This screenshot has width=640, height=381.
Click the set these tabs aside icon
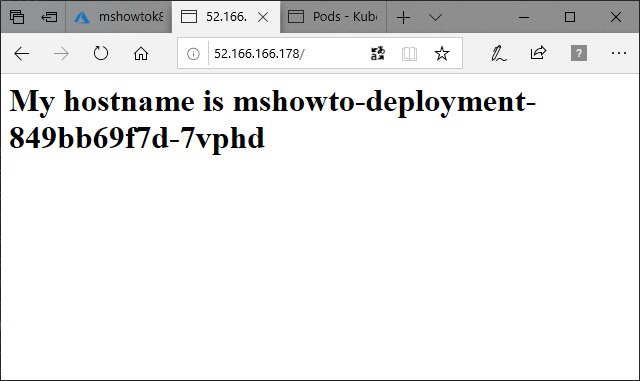click(x=49, y=17)
